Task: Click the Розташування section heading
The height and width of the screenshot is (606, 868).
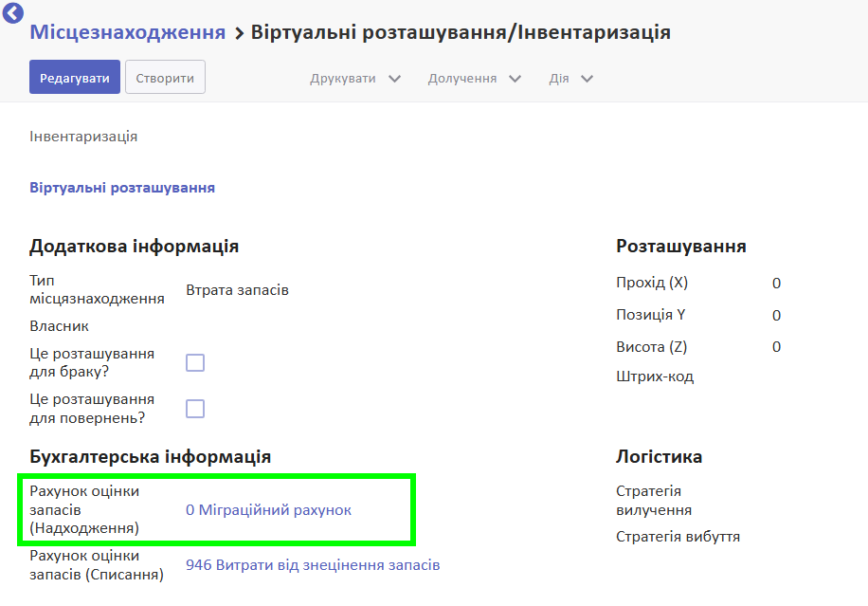Action: click(681, 246)
